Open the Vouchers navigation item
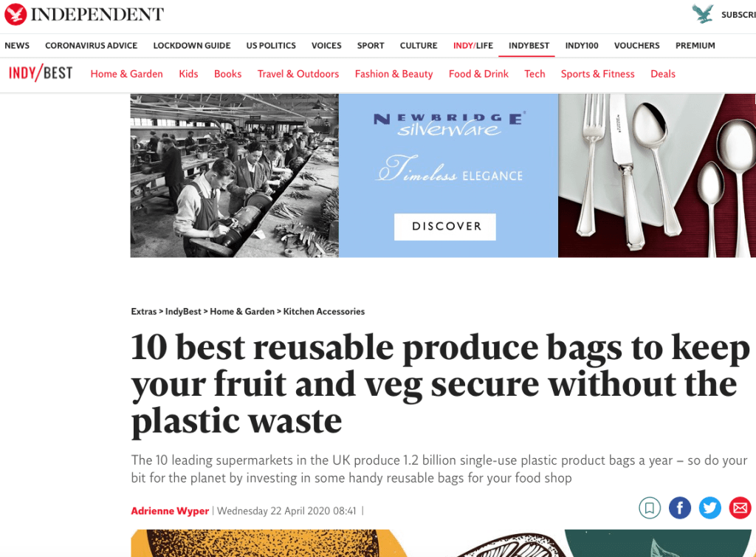This screenshot has width=756, height=557. pyautogui.click(x=636, y=45)
